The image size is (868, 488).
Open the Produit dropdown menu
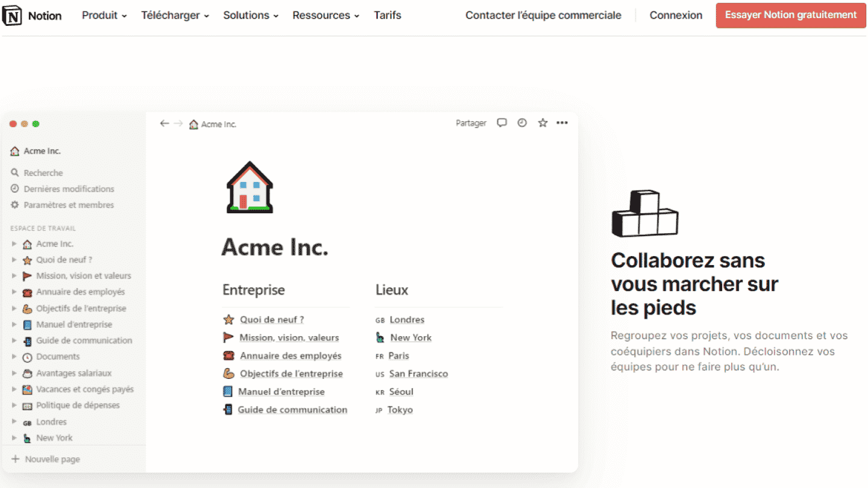pyautogui.click(x=104, y=16)
